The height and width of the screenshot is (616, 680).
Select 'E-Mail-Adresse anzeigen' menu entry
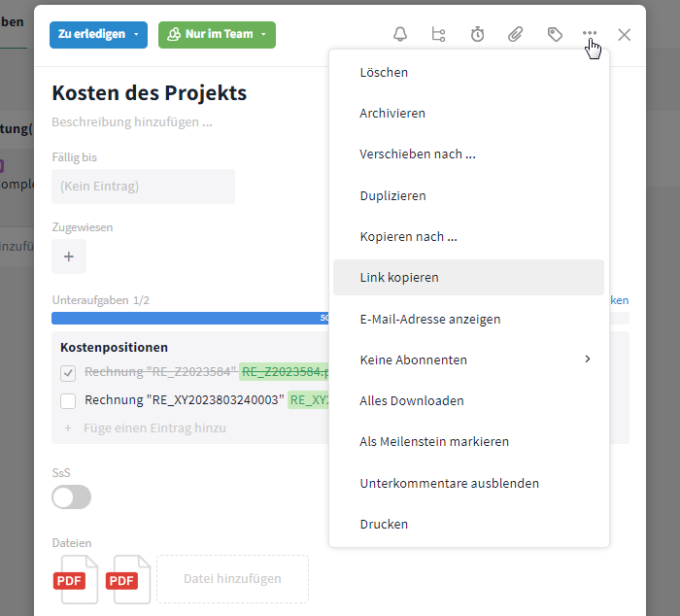click(x=469, y=319)
